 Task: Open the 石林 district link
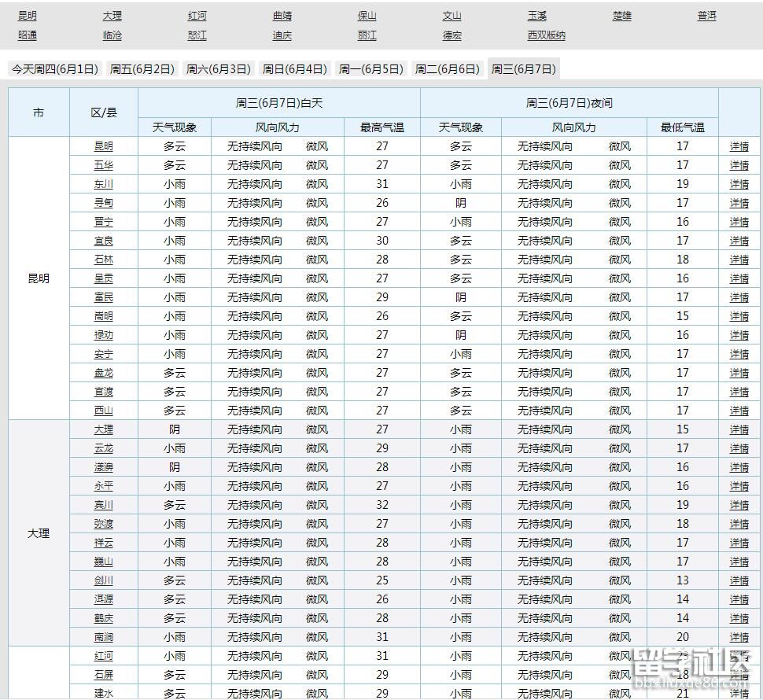pos(103,260)
